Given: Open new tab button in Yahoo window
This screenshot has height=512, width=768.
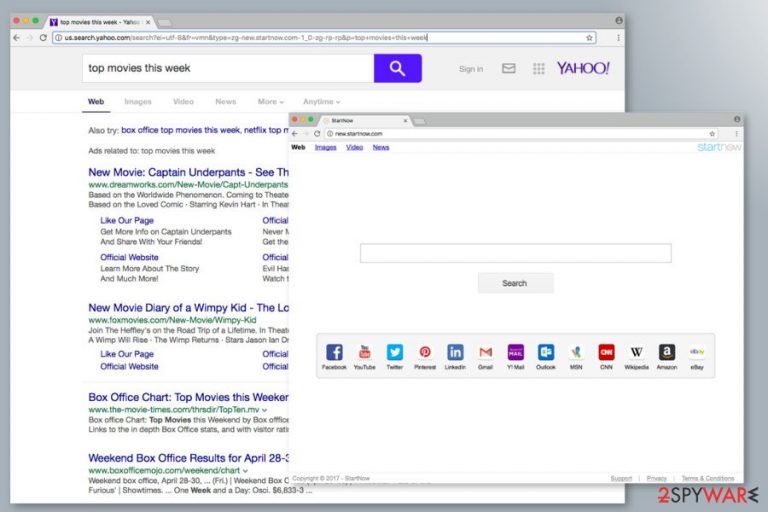Looking at the screenshot, I should tap(165, 23).
